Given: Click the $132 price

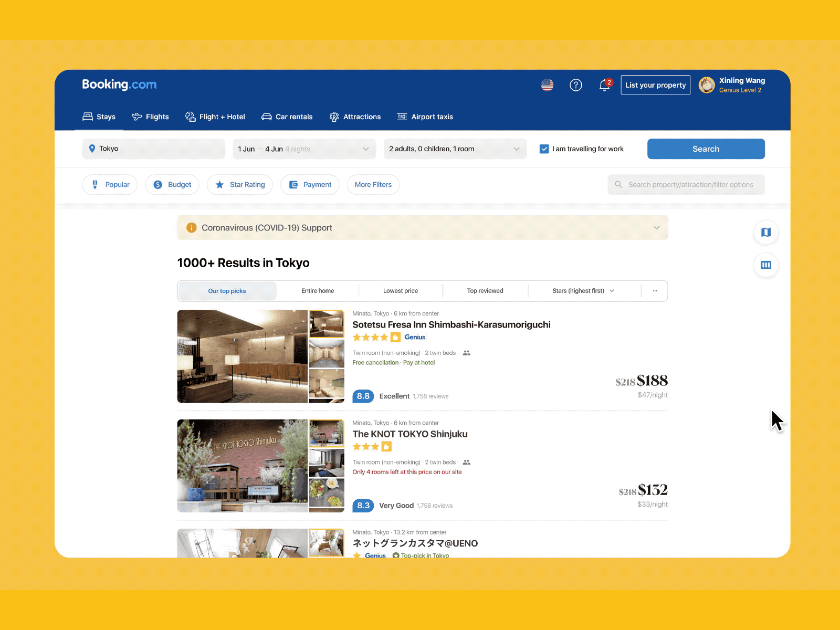Looking at the screenshot, I should [x=653, y=490].
